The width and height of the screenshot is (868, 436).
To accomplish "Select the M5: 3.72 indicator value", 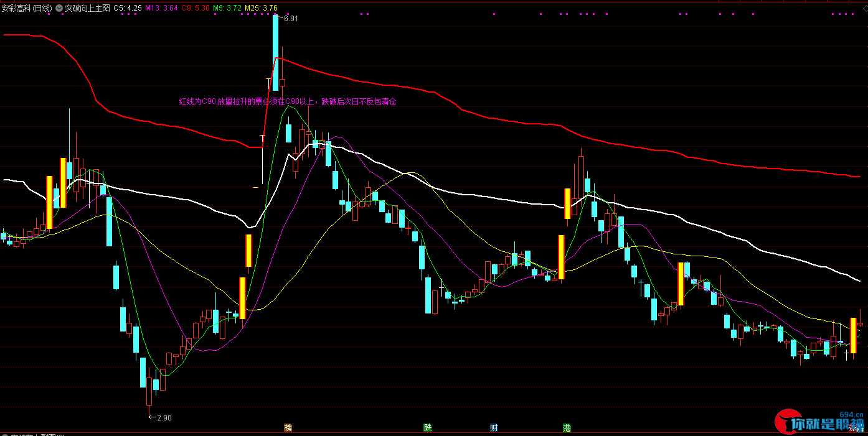I will click(x=227, y=8).
